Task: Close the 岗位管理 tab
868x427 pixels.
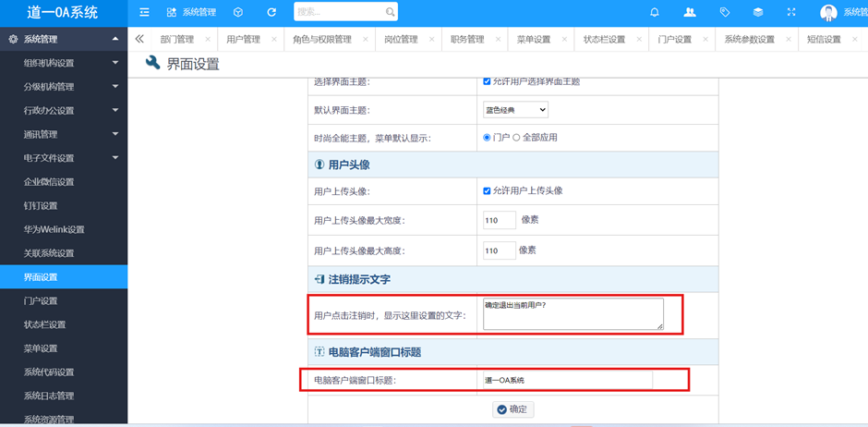Action: click(432, 40)
